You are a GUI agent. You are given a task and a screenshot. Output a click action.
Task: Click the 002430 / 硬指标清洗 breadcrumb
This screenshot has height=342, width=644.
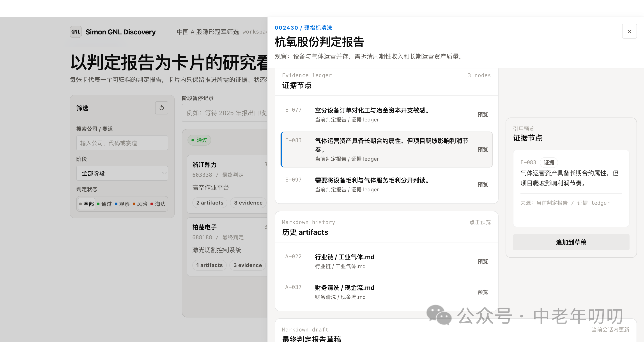303,28
